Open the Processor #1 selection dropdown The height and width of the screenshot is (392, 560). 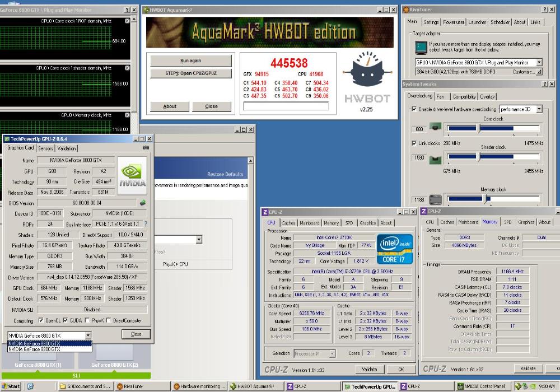click(332, 353)
